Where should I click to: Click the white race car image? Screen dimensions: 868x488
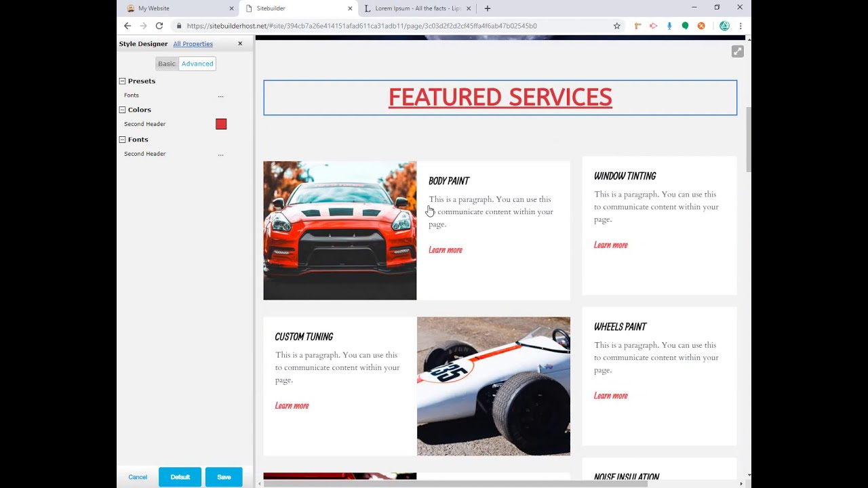[494, 386]
